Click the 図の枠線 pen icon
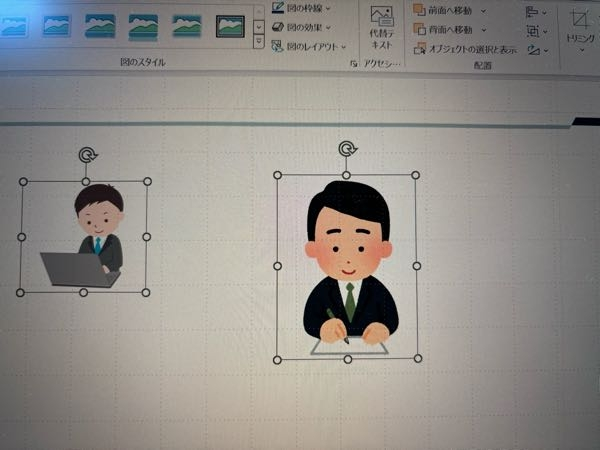Image resolution: width=600 pixels, height=450 pixels. pyautogui.click(x=278, y=8)
